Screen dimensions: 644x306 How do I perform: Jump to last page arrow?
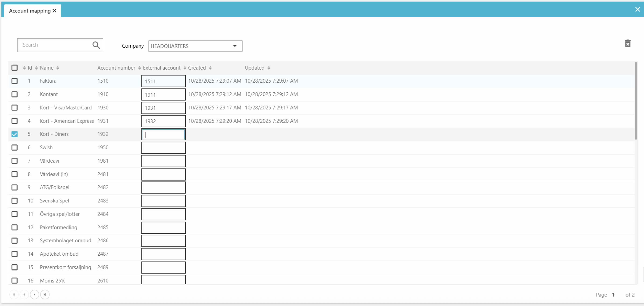click(x=45, y=294)
